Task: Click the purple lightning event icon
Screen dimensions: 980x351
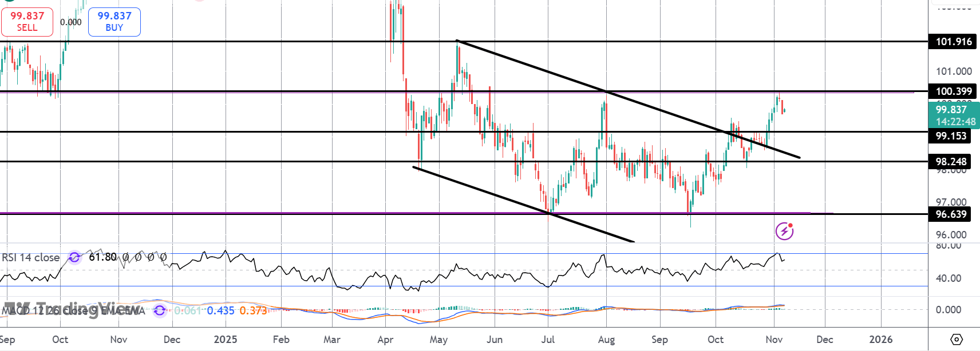Action: coord(784,231)
